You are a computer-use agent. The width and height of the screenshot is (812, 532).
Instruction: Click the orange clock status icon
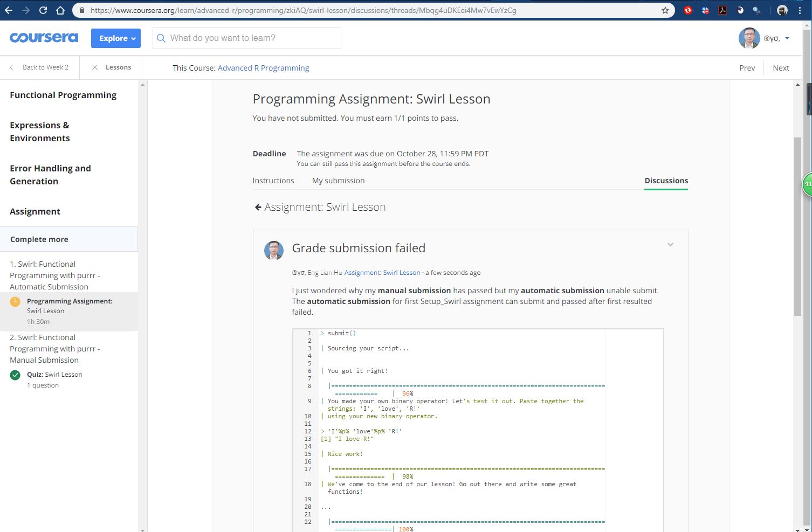[x=15, y=301]
